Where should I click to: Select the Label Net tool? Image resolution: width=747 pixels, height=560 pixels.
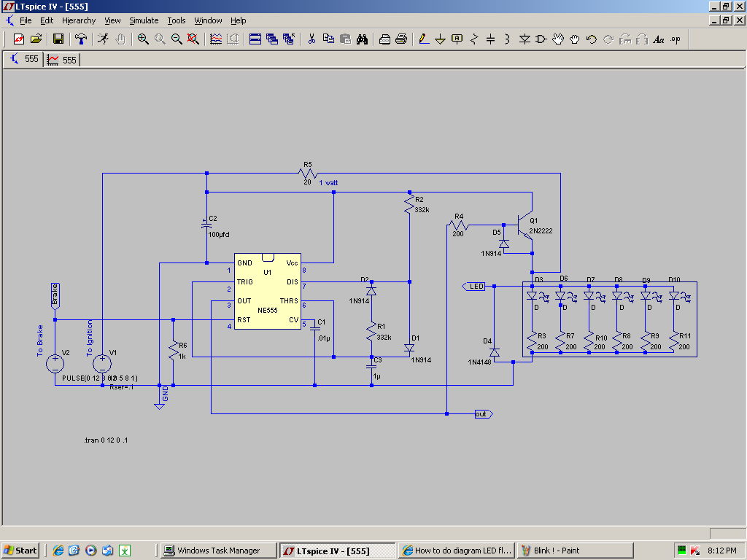pyautogui.click(x=457, y=39)
